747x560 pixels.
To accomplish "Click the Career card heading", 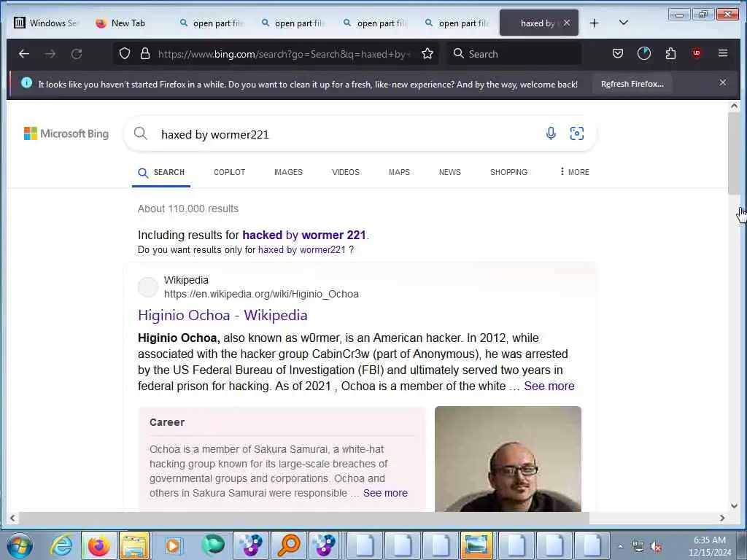I will [x=167, y=422].
